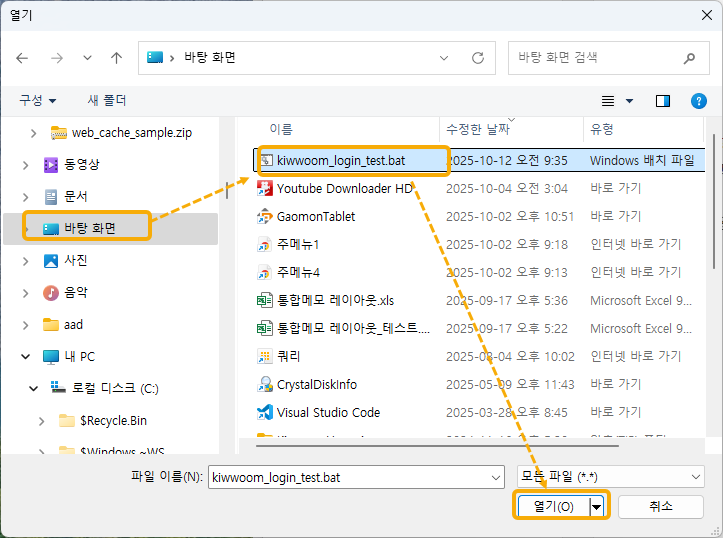Sort files by 수정한 날짜 column
723x538 pixels.
click(x=478, y=130)
